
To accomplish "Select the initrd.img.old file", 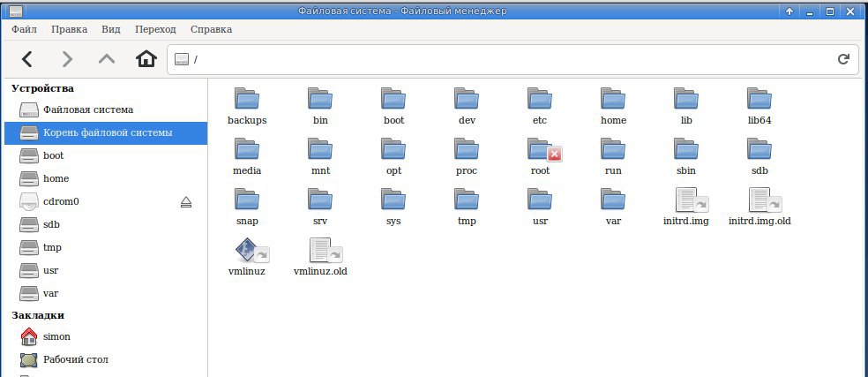I will 759,207.
